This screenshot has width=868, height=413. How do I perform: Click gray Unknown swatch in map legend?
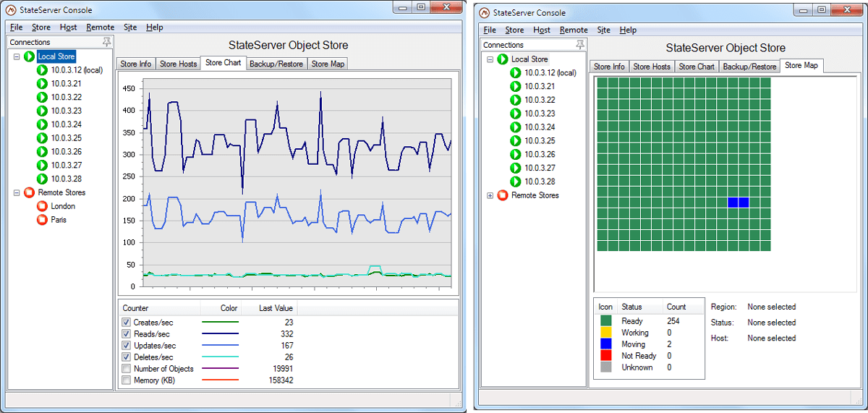606,367
